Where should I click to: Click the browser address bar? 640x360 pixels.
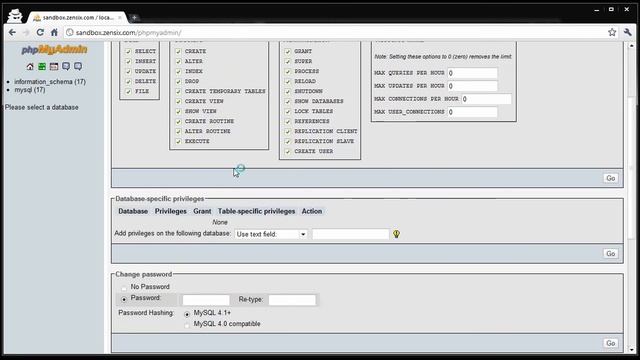[x=335, y=32]
